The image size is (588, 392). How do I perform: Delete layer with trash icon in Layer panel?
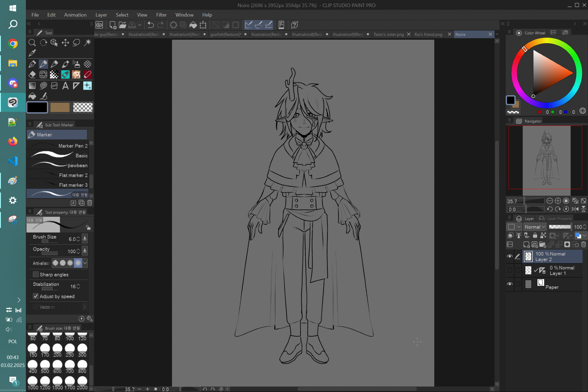click(x=584, y=244)
